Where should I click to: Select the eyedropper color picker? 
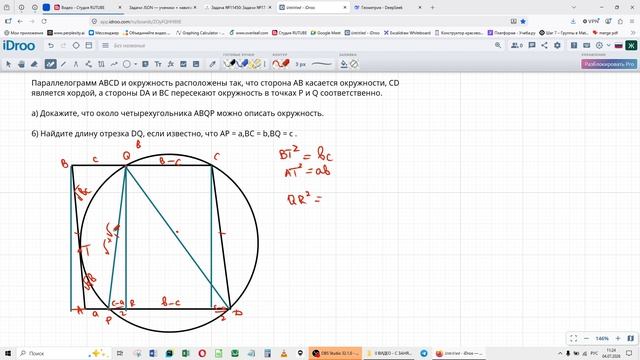tap(212, 64)
